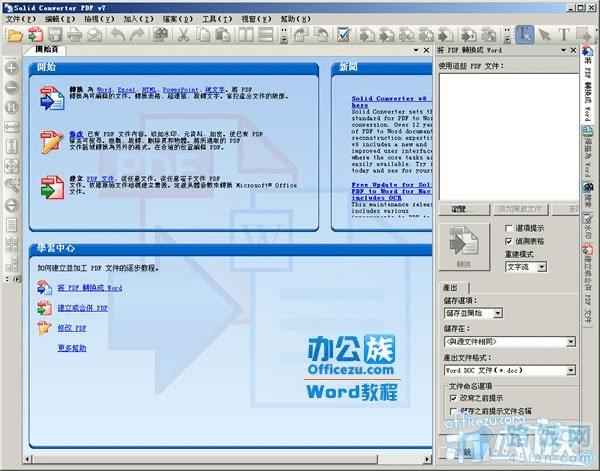
Task: Open the 幫助 menu
Action: (x=295, y=19)
